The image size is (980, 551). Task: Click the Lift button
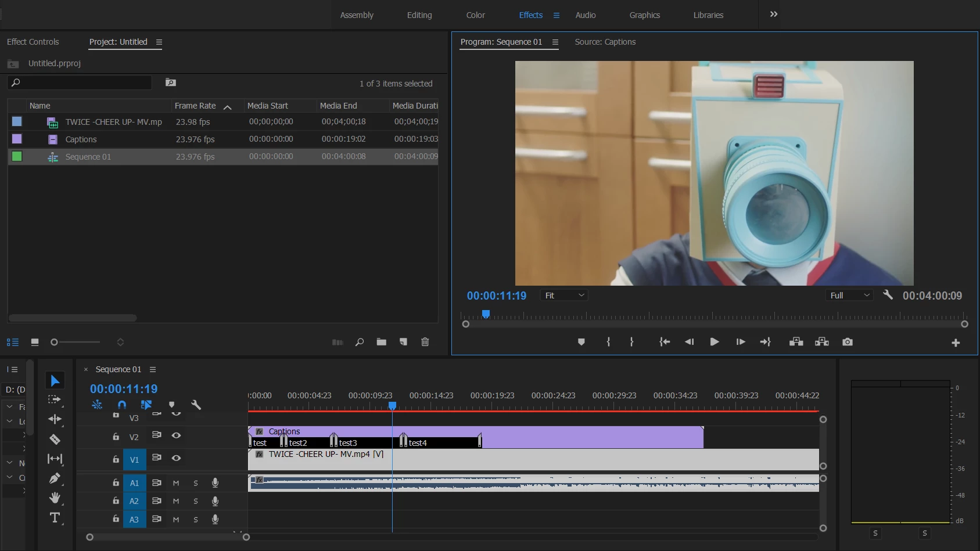[796, 342]
